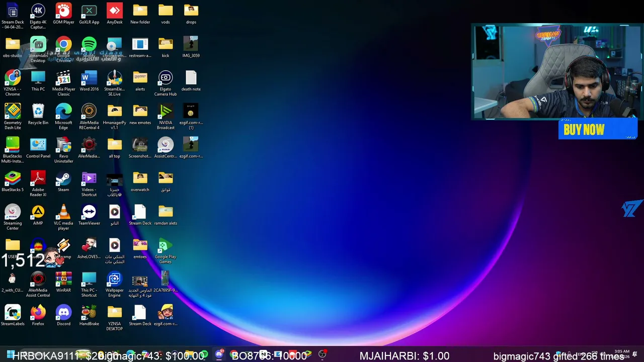644x362 pixels.
Task: Launch Word 2016 from the desktop
Action: click(x=89, y=80)
